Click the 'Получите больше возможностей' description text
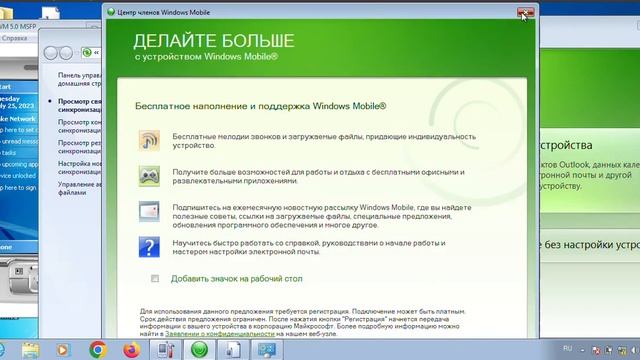Viewport: 640px width, 360px height. tap(318, 176)
